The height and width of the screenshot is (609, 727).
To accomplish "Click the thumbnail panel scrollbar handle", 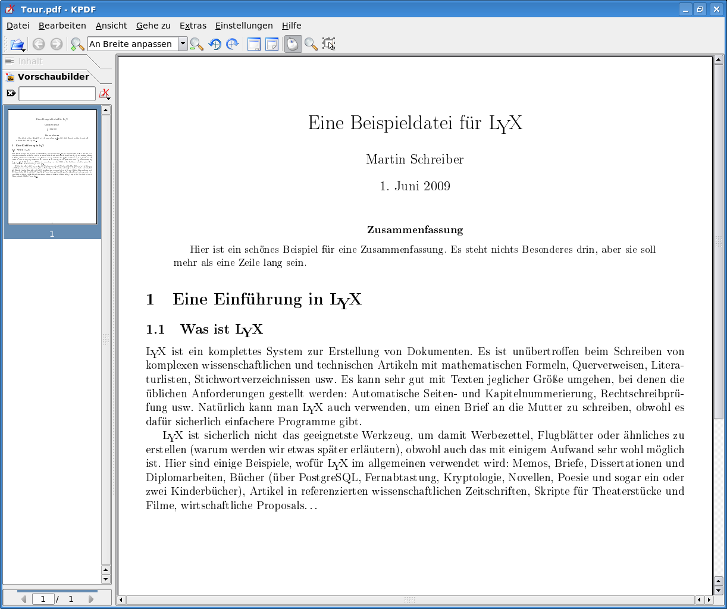I will click(x=106, y=340).
